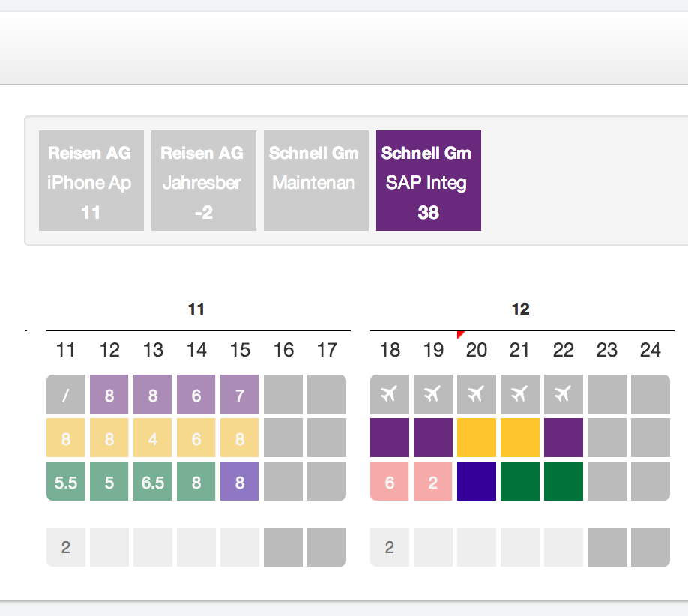Screen dimensions: 688x616
Task: Click the slash cell under day 11
Action: tap(66, 394)
